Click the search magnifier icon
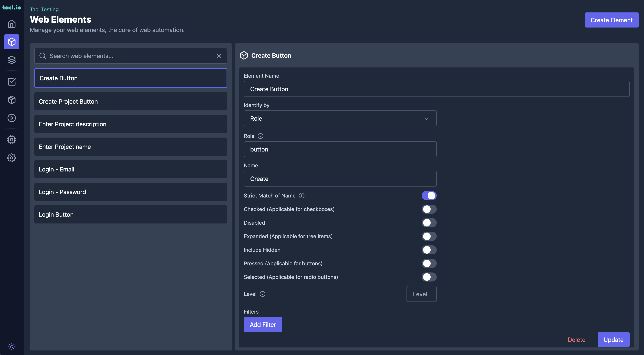The width and height of the screenshot is (644, 355). point(43,56)
